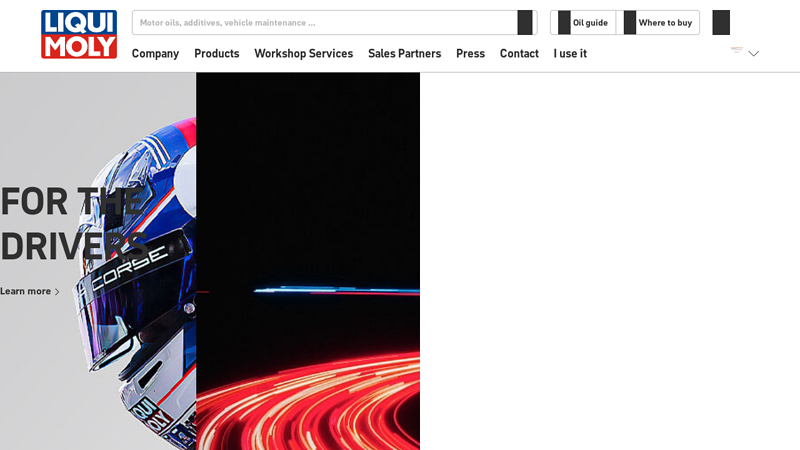Expand the Workshop Services menu

(x=303, y=54)
